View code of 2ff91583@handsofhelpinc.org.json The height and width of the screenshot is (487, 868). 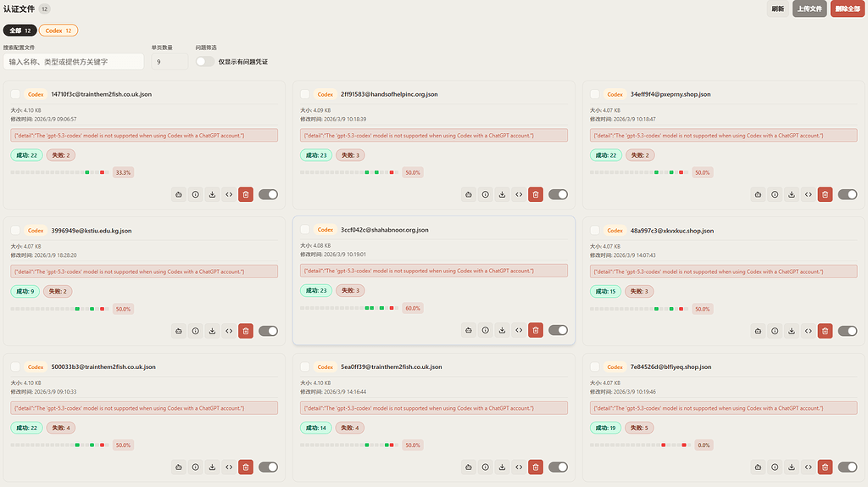519,194
